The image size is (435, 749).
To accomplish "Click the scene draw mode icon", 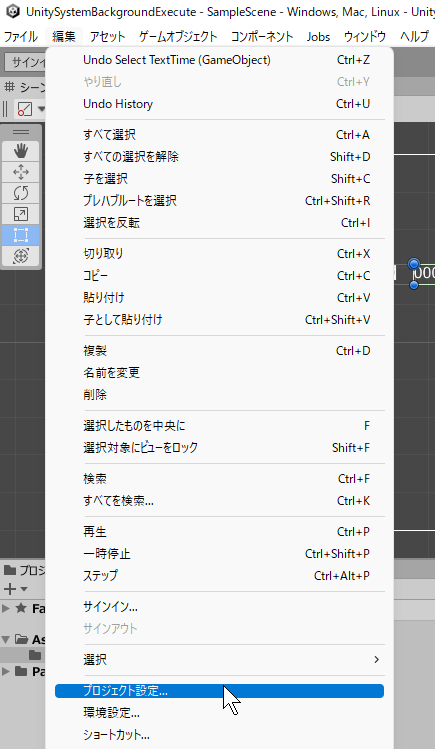I will click(25, 109).
